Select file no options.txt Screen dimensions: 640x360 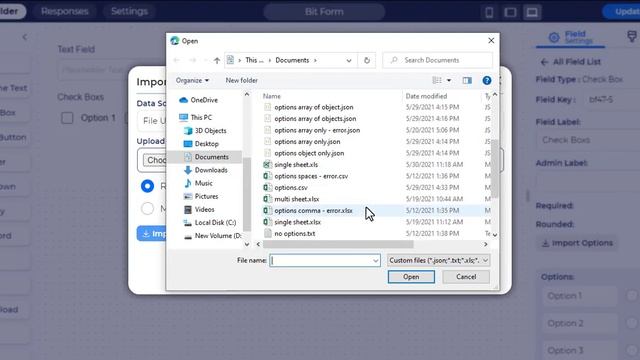290,233
